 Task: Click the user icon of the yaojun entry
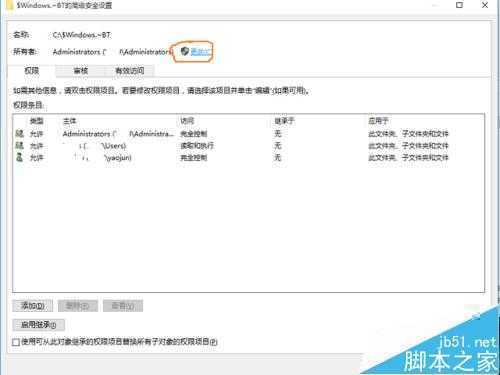point(20,157)
